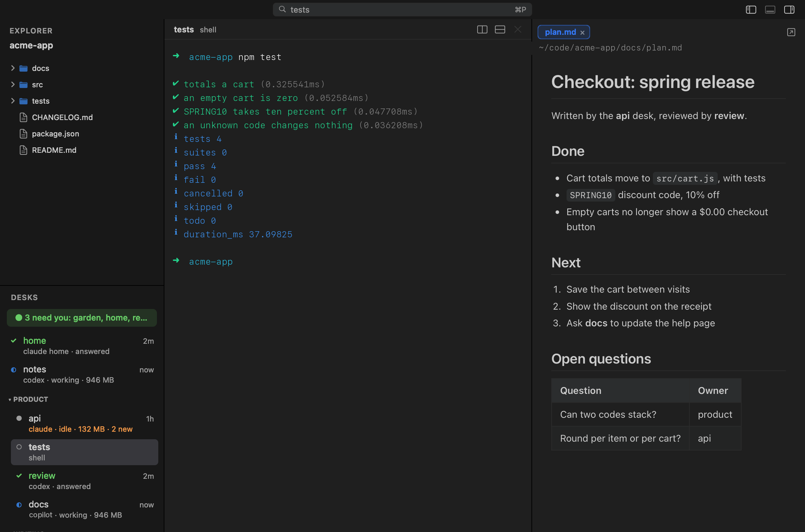This screenshot has height=532, width=805.
Task: Select the docs folder icon
Action: tap(24, 68)
